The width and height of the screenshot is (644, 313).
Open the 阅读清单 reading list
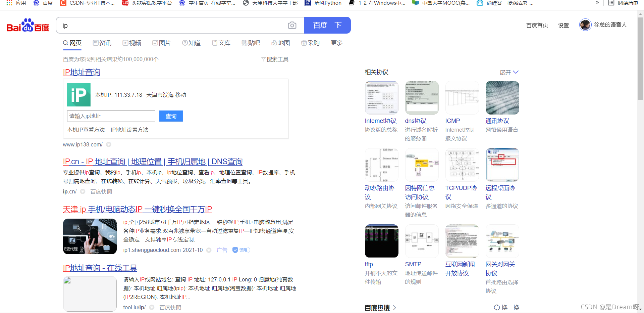[623, 3]
